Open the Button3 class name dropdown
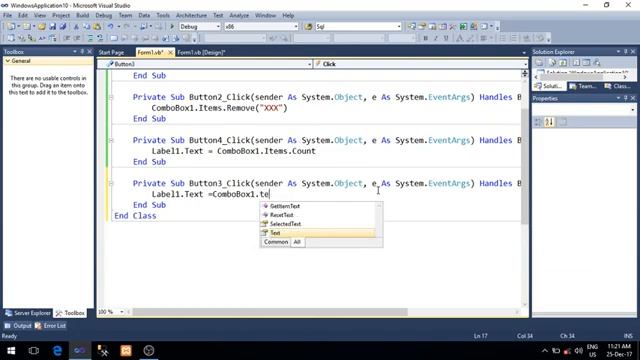 (309, 64)
